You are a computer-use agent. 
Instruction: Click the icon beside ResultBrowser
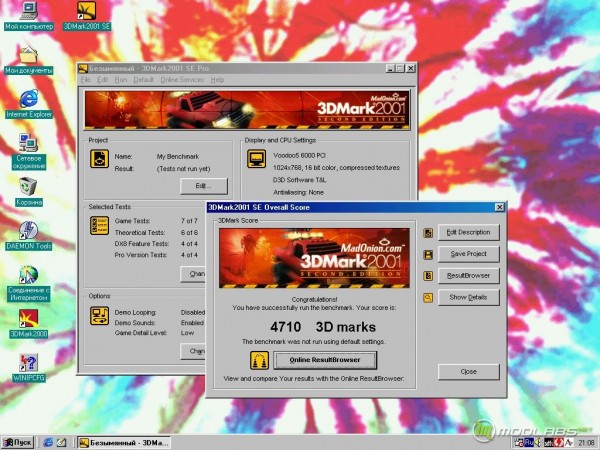pyautogui.click(x=428, y=276)
